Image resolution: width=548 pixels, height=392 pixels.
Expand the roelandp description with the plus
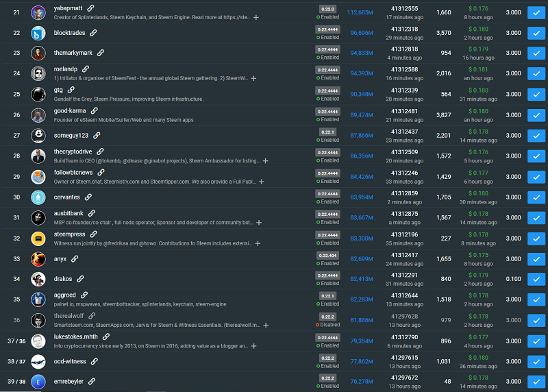pos(254,78)
